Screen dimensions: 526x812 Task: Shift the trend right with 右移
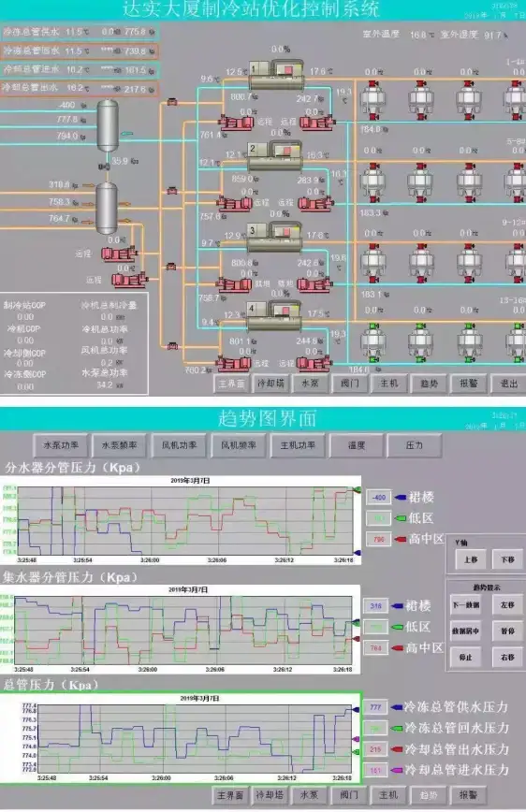click(507, 657)
